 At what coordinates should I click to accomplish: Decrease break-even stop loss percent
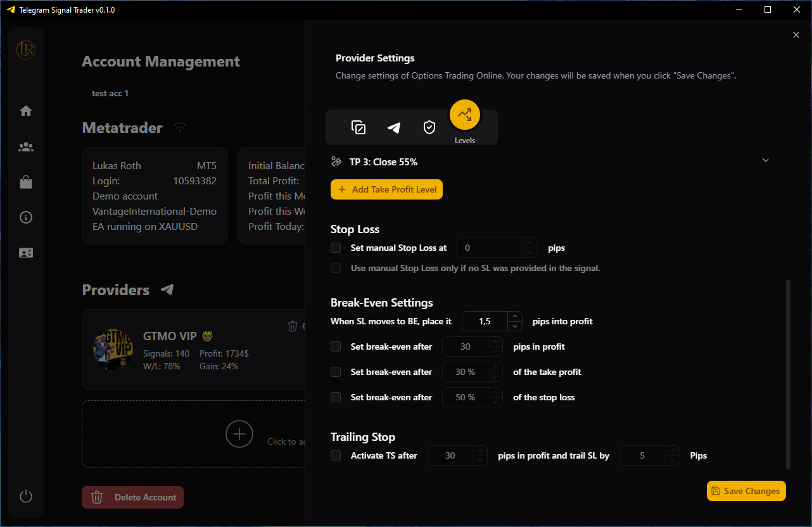point(496,402)
